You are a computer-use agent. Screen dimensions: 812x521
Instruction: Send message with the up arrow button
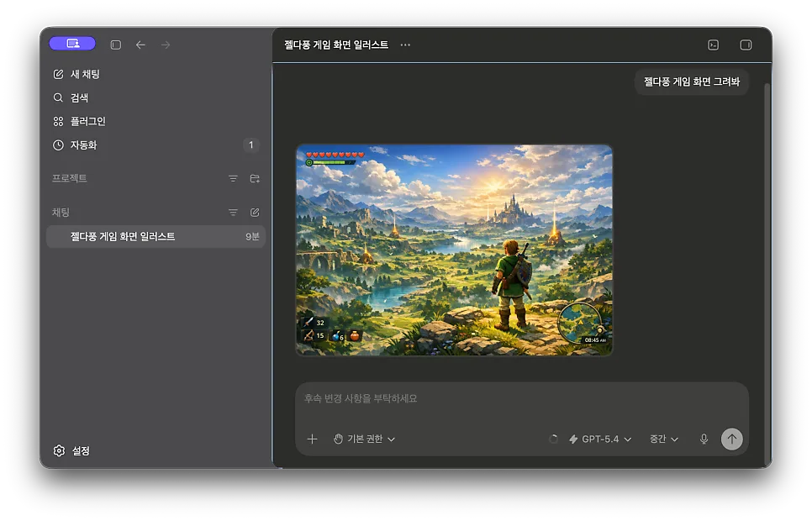[x=732, y=439]
